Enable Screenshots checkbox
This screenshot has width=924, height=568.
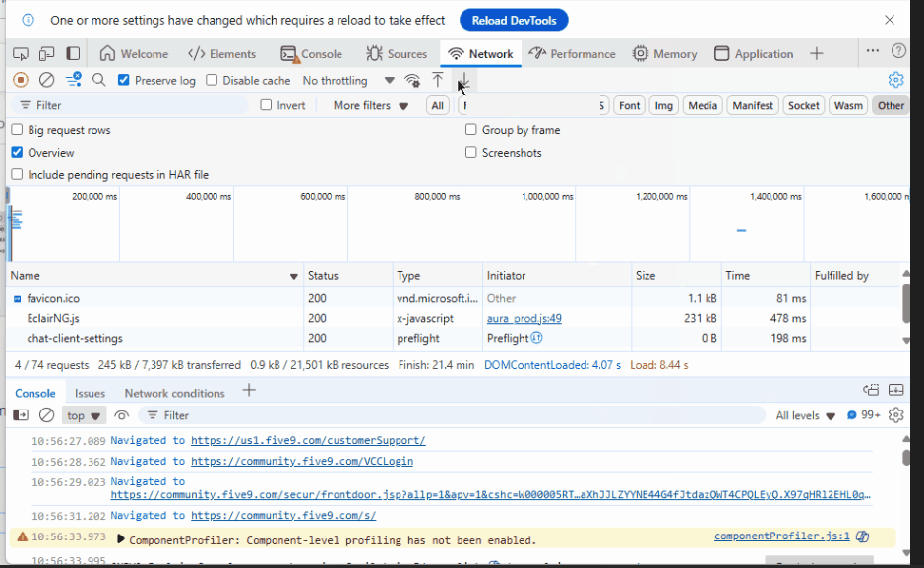(x=470, y=152)
